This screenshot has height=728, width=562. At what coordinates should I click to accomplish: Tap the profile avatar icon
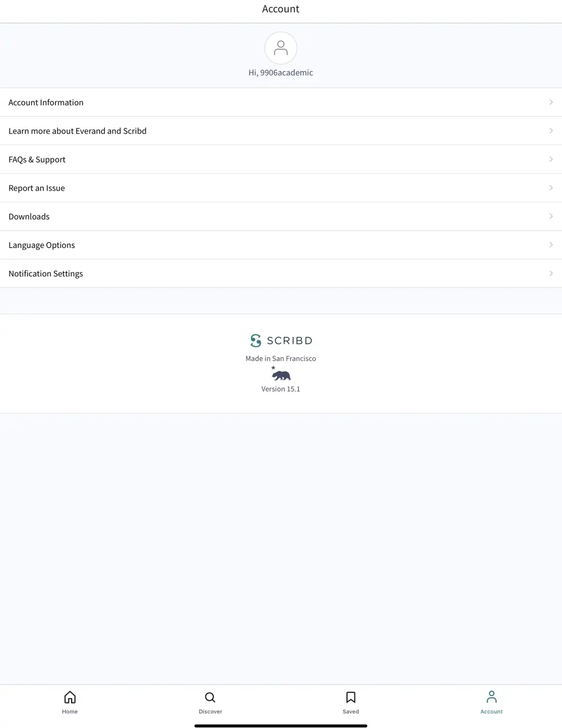(280, 48)
